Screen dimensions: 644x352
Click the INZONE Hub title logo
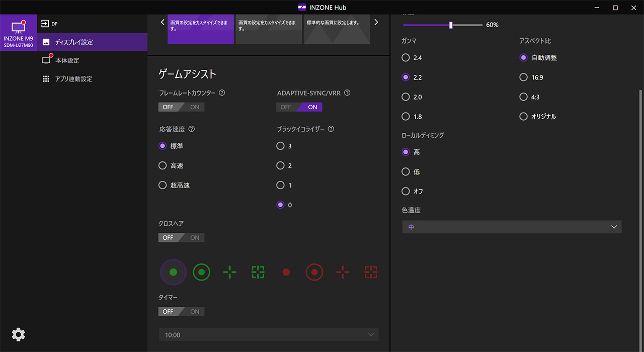pyautogui.click(x=302, y=8)
